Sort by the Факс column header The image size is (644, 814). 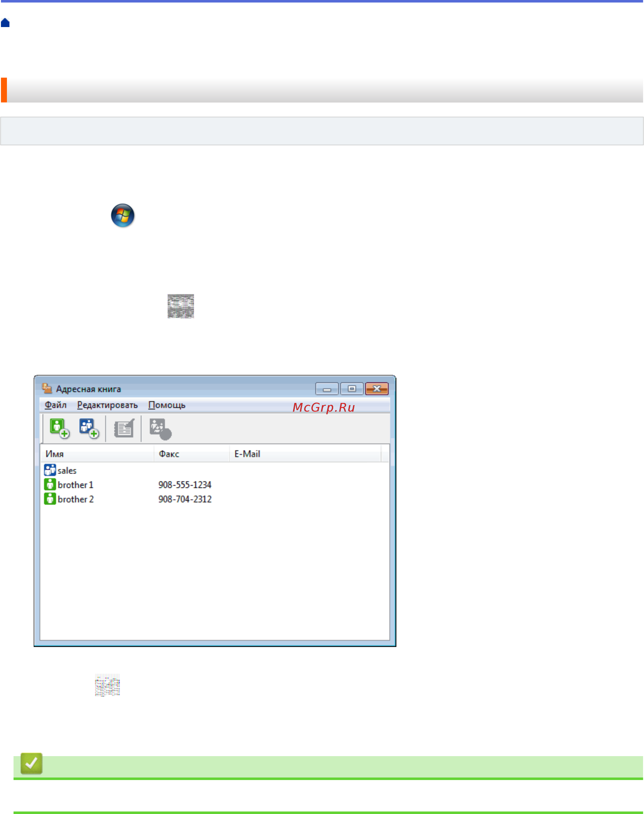point(192,454)
